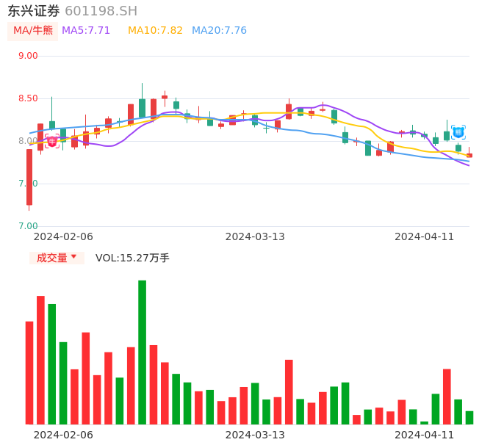Click the 2024-04-11 date under volume chart
The width and height of the screenshot is (504, 445).
[x=425, y=435]
